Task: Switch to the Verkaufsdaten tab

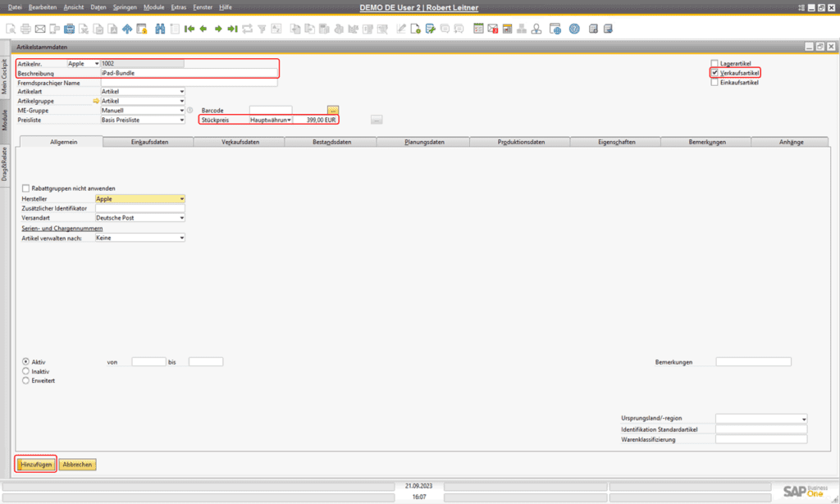Action: [240, 143]
